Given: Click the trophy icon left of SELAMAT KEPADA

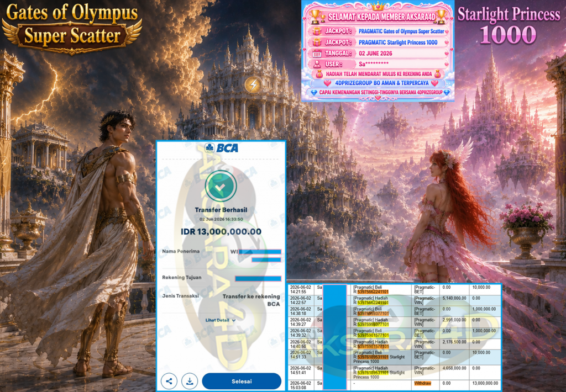Looking at the screenshot, I should point(316,16).
